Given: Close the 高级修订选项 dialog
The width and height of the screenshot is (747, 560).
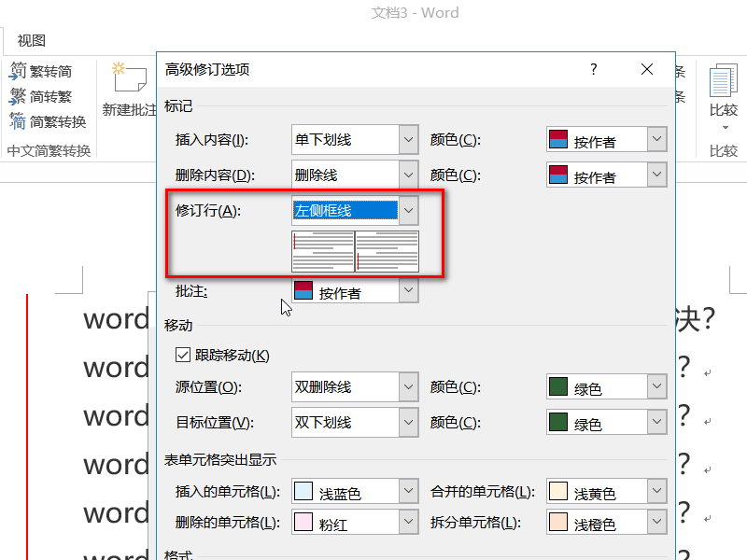Looking at the screenshot, I should point(646,69).
